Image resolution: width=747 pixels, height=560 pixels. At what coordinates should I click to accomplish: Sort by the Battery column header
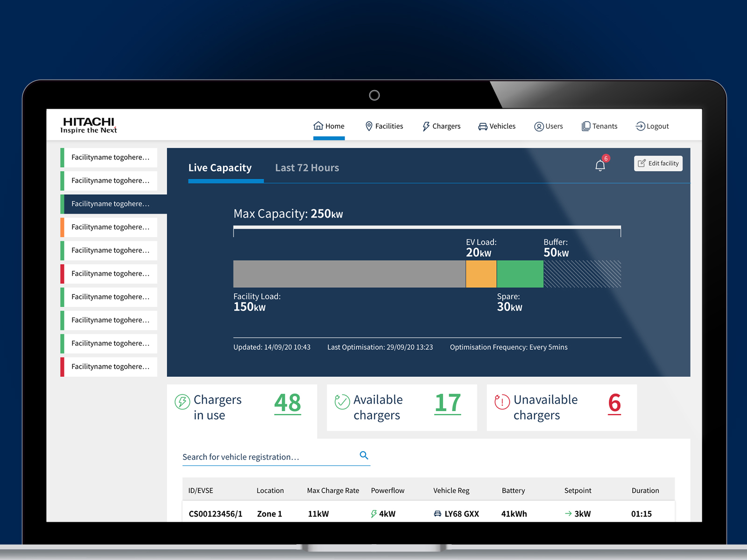pyautogui.click(x=514, y=490)
